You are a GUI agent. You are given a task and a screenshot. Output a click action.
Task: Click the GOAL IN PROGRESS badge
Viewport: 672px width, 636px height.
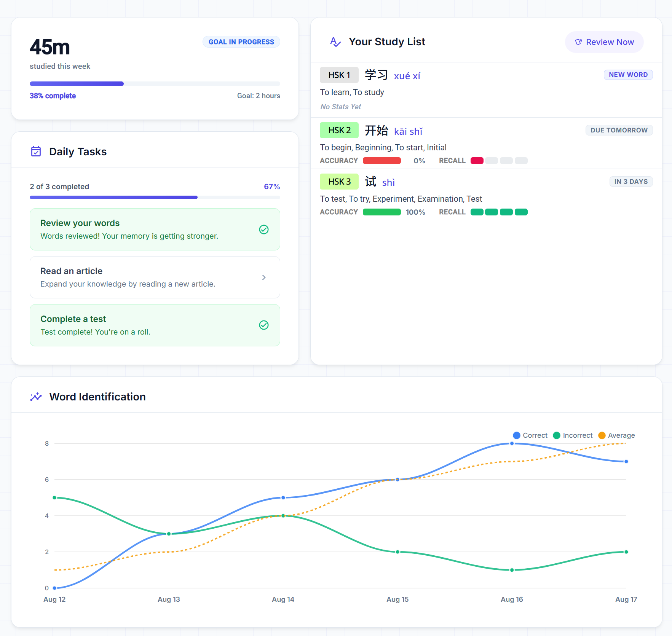[x=241, y=42]
